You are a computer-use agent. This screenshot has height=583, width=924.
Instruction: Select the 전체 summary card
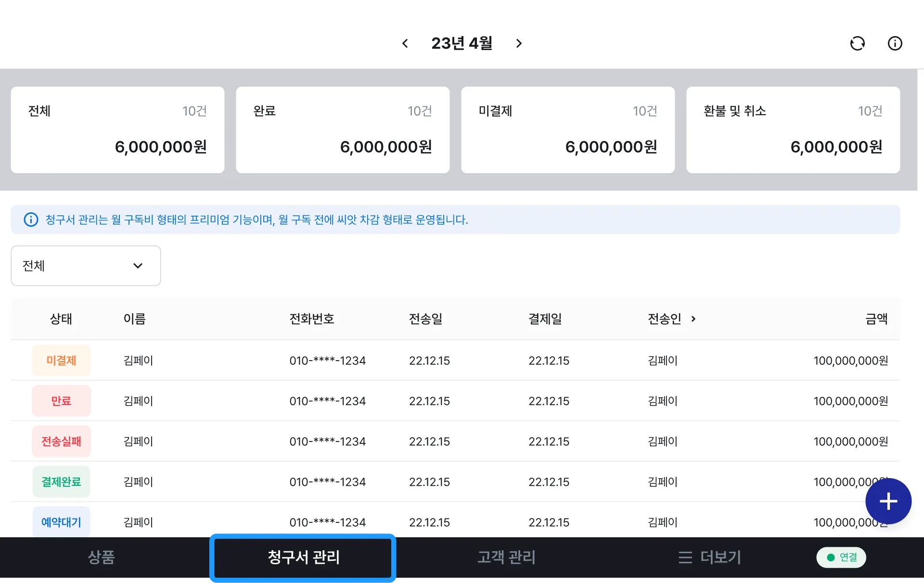[x=117, y=130]
